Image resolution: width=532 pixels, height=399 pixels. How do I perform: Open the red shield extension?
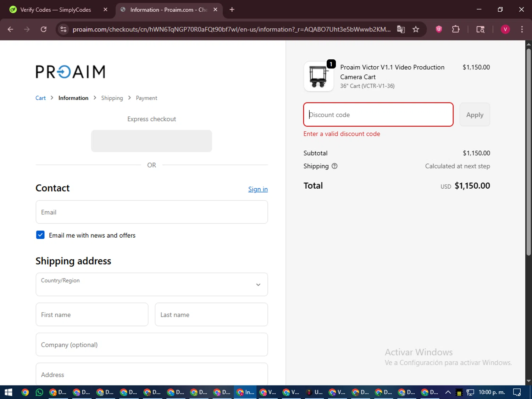439,29
